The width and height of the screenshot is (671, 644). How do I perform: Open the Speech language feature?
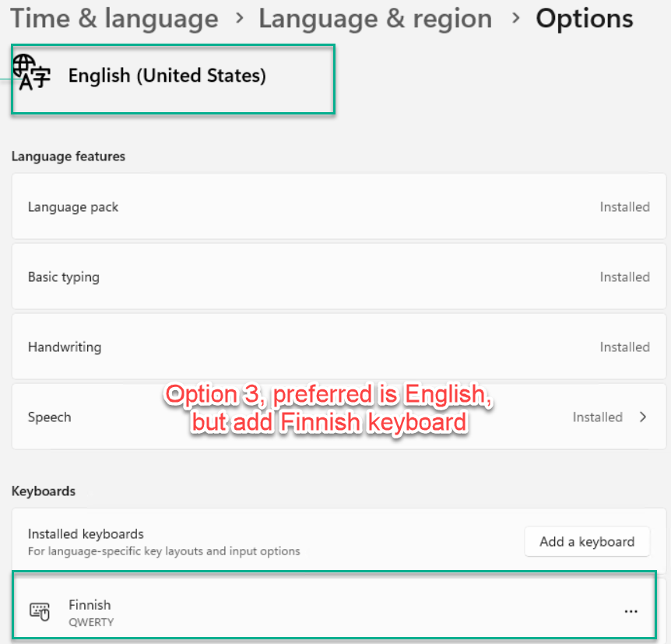coord(339,417)
